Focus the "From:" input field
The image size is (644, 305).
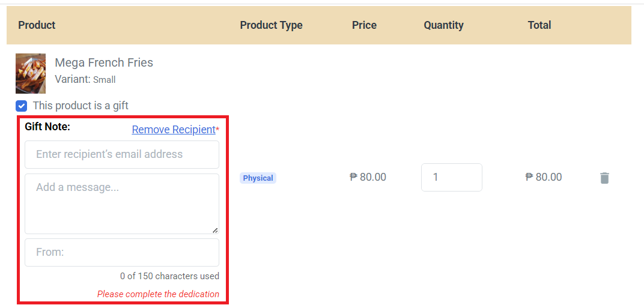[x=122, y=252]
